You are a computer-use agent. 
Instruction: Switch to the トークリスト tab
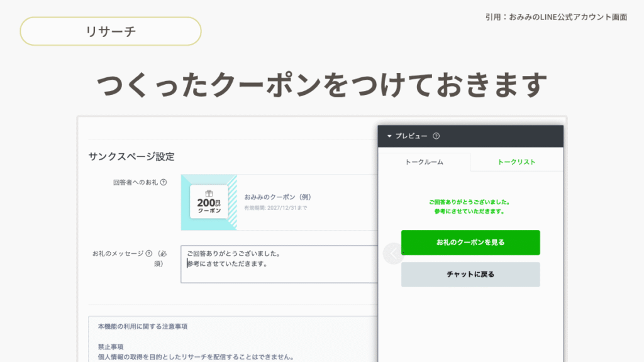[x=516, y=162]
